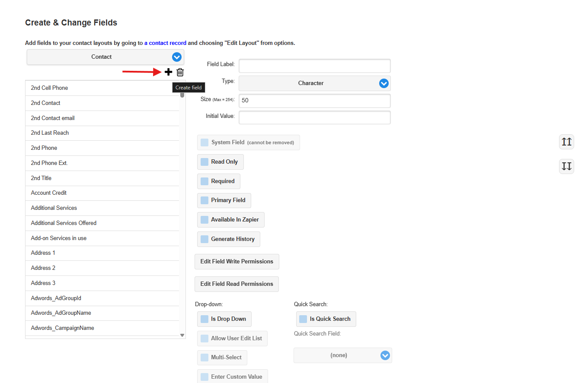
Task: Enable the Read Only checkbox
Action: [x=205, y=162]
